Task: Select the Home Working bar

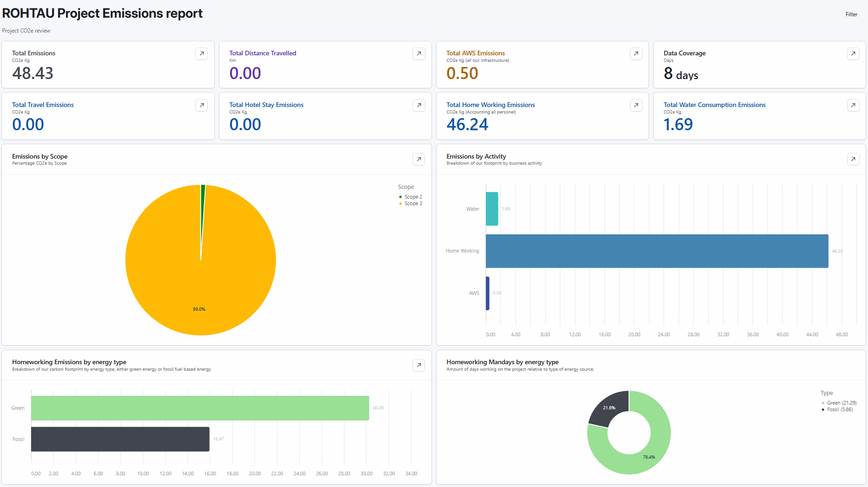Action: coord(657,251)
